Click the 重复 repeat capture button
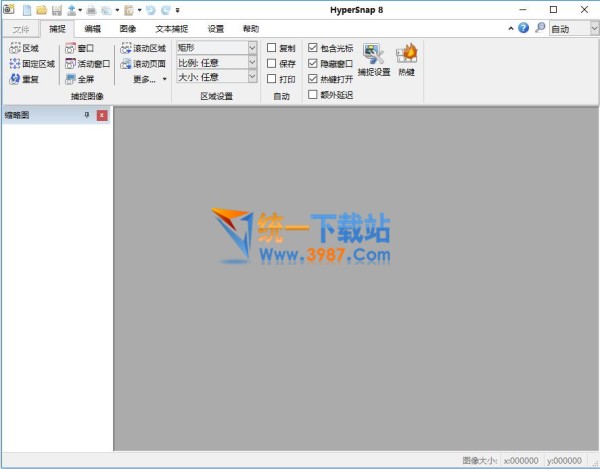The image size is (600, 469). click(x=24, y=78)
